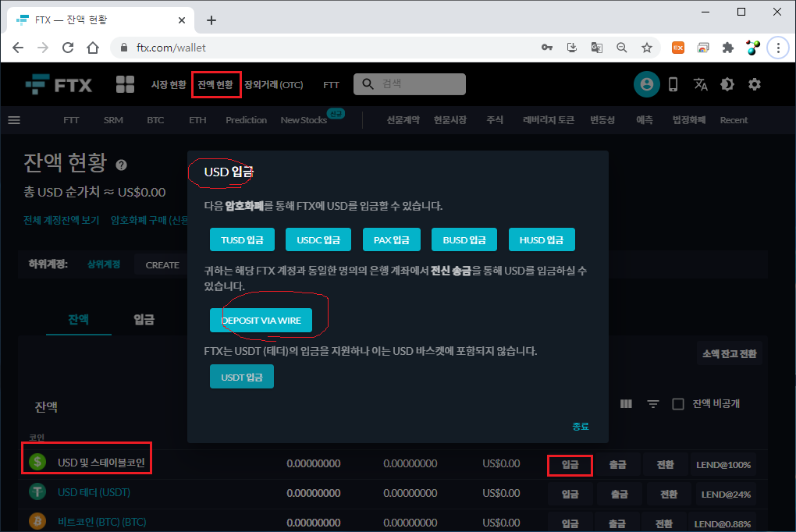This screenshot has height=532, width=796.
Task: Switch to the 잔액 tab
Action: pos(79,319)
